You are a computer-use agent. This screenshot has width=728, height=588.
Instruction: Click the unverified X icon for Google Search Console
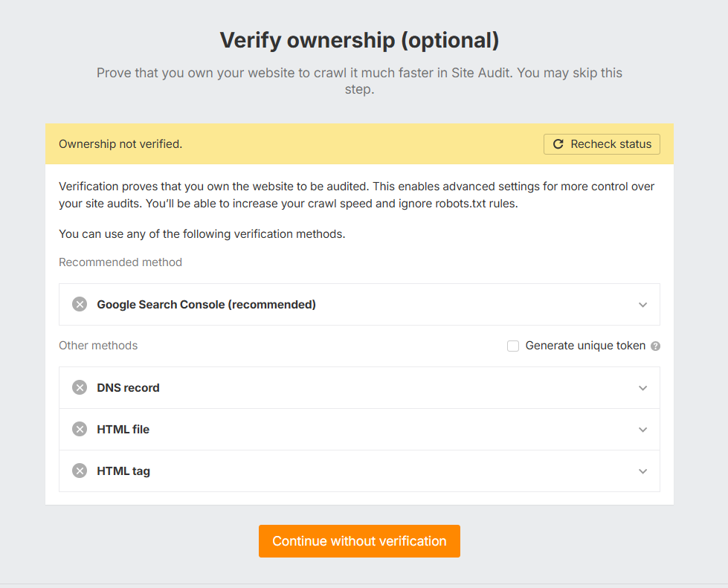80,304
